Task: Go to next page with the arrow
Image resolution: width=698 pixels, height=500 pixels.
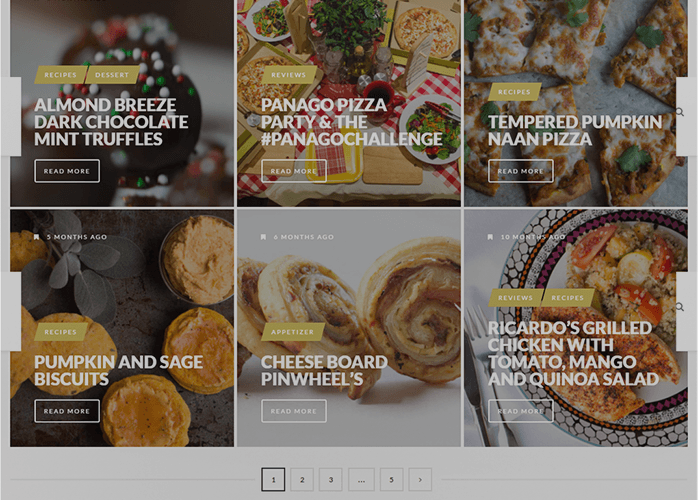Action: click(x=420, y=480)
